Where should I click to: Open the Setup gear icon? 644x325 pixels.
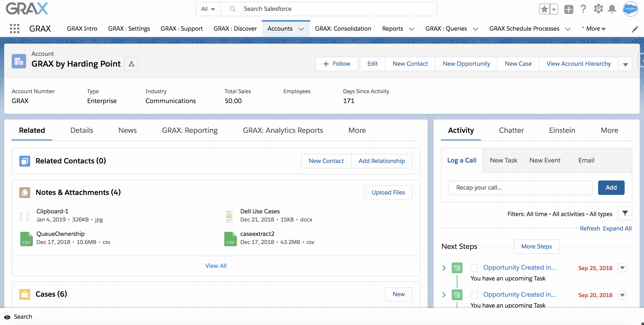(x=598, y=9)
